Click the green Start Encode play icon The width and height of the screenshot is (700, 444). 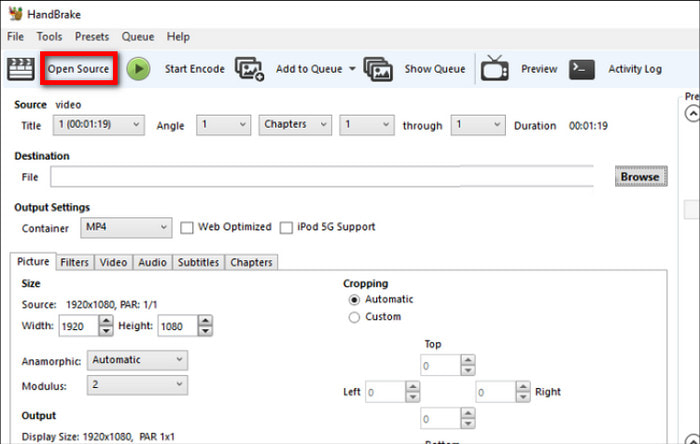[138, 69]
